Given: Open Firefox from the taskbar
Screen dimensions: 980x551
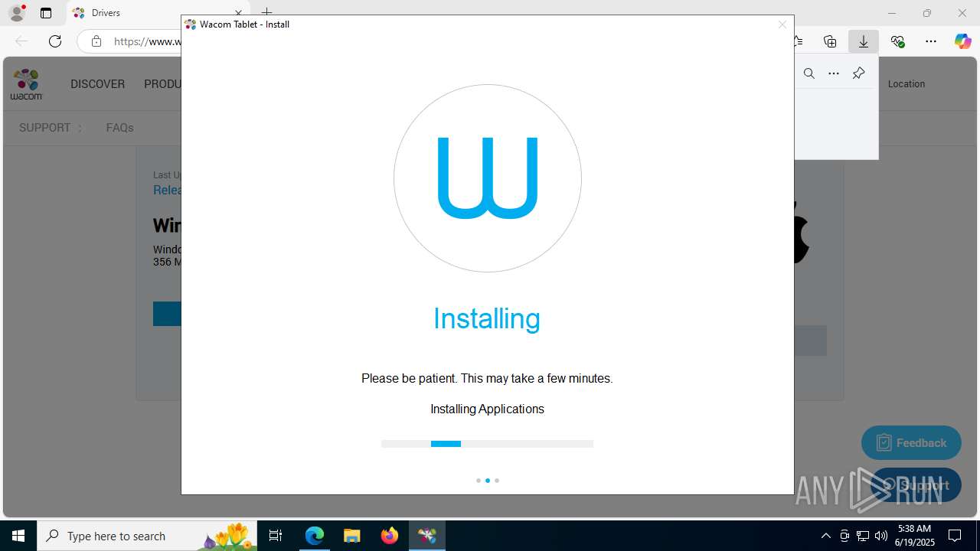Looking at the screenshot, I should tap(390, 536).
